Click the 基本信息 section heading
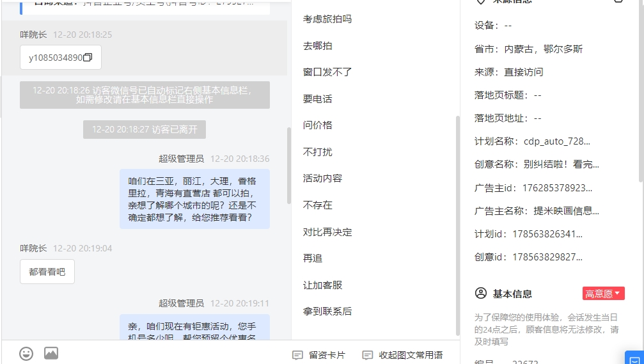The image size is (644, 364). (512, 294)
